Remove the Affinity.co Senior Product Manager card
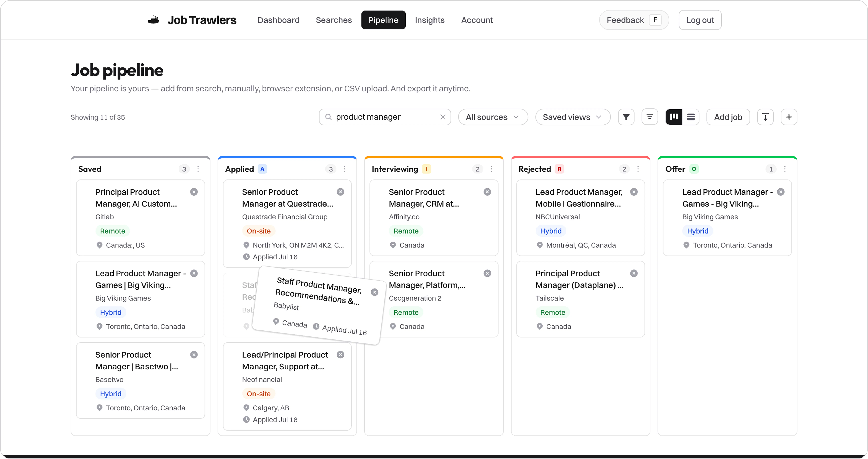This screenshot has width=868, height=459. click(487, 192)
